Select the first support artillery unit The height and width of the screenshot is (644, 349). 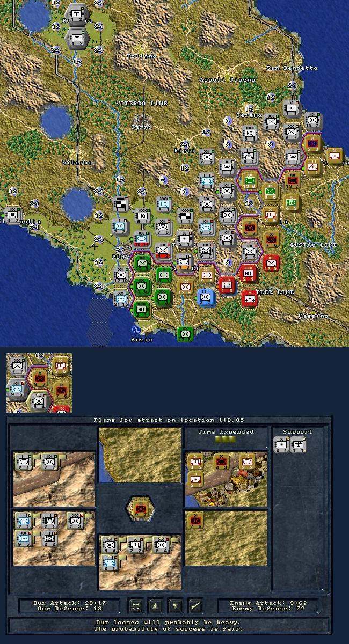coord(282,444)
